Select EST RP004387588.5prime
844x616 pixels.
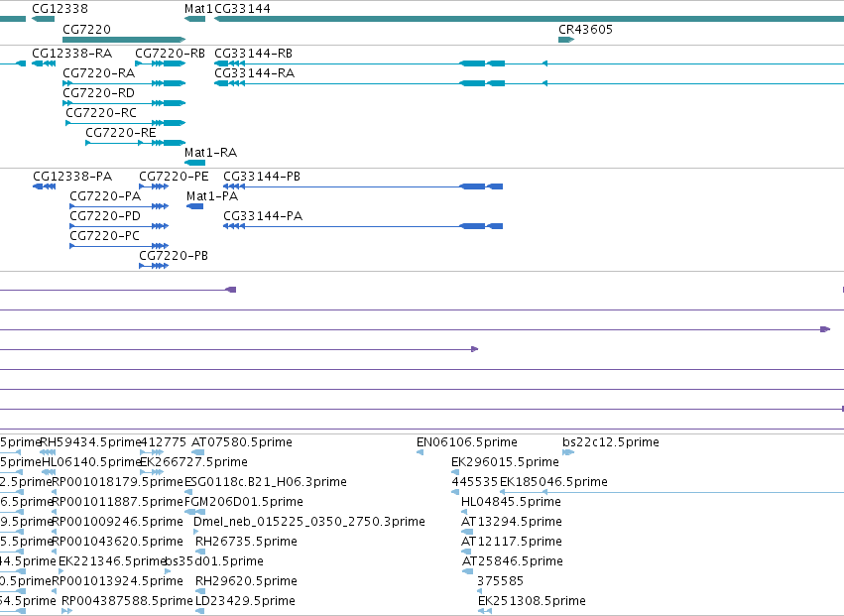(66, 611)
